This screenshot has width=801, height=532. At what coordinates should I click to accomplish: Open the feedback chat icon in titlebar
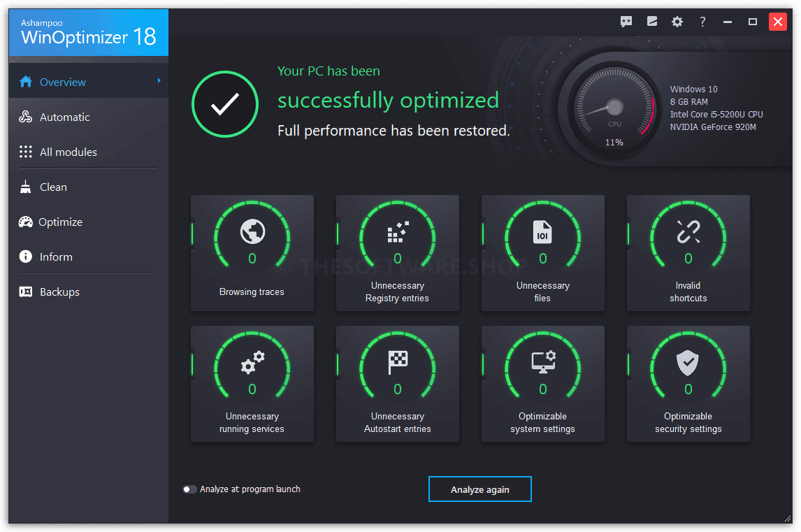click(x=626, y=22)
